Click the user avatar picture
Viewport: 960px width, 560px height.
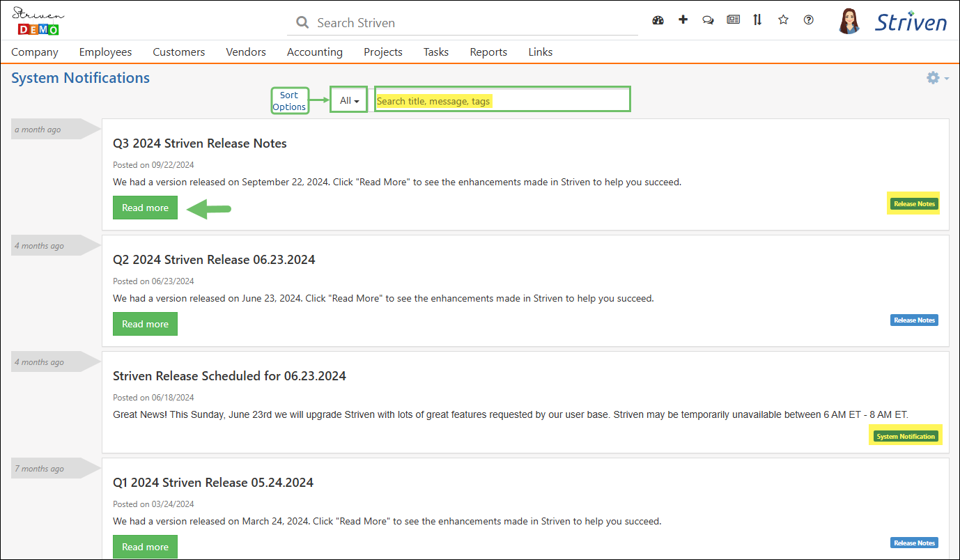(x=849, y=21)
